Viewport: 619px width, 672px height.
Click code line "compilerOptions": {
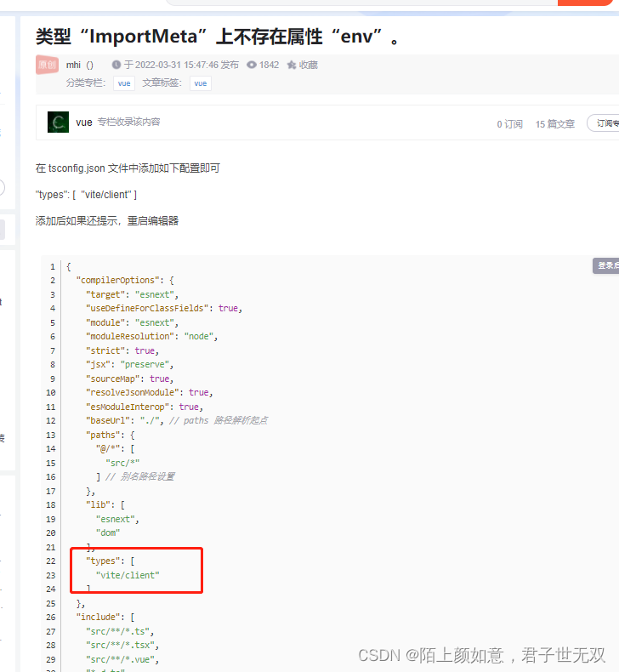(x=125, y=281)
